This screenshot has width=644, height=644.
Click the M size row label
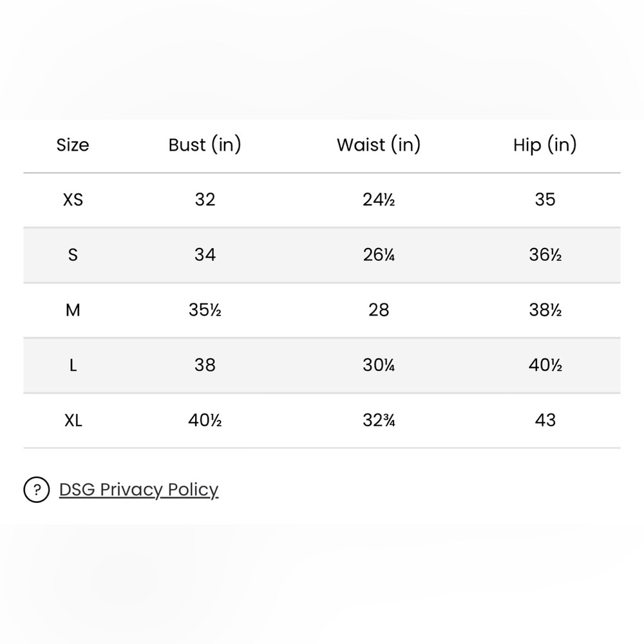coord(73,310)
